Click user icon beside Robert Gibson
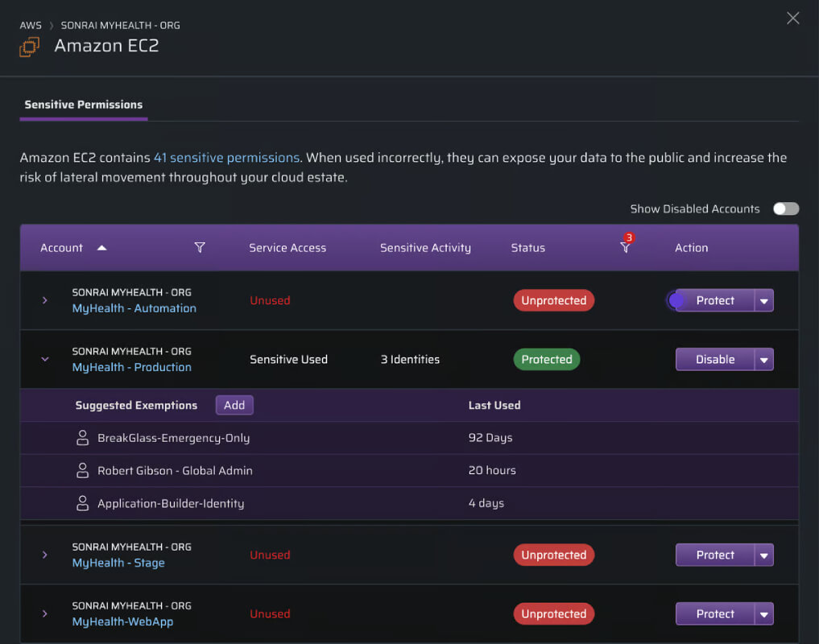Screen dimensions: 819x644 point(82,471)
